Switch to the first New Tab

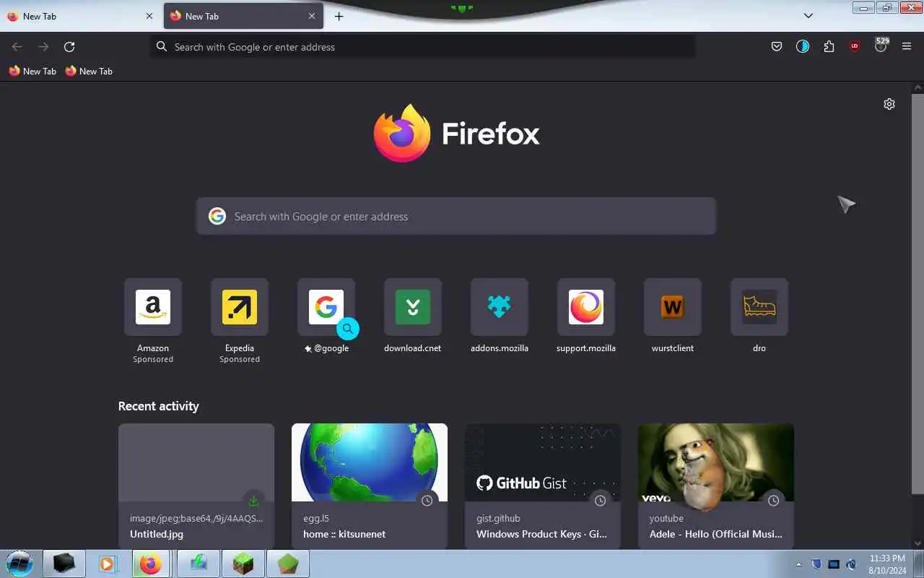click(80, 16)
